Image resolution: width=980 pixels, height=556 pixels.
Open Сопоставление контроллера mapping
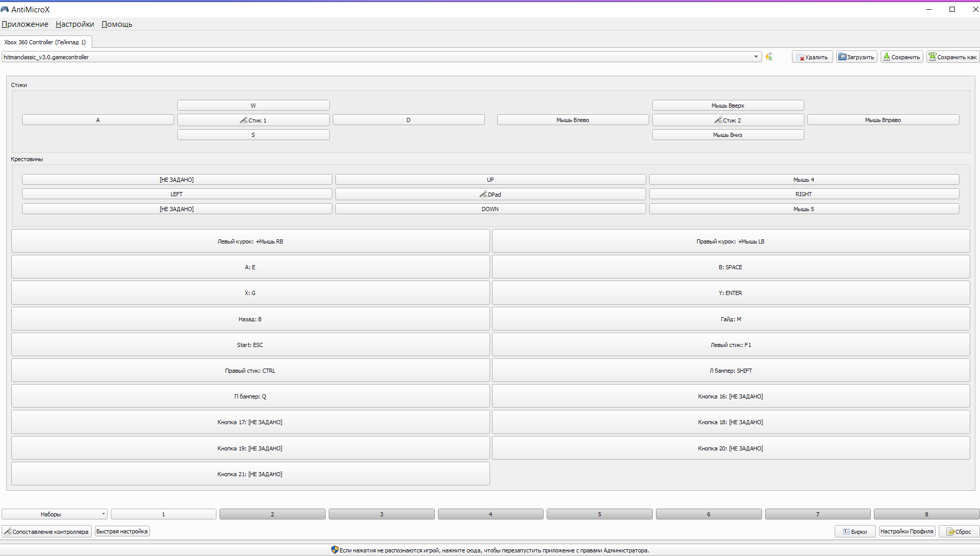tap(46, 532)
